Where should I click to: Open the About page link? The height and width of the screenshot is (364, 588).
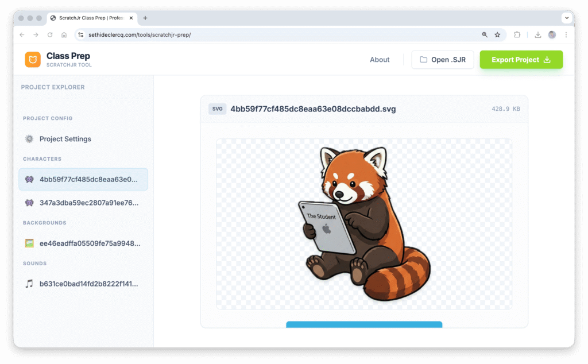coord(380,60)
